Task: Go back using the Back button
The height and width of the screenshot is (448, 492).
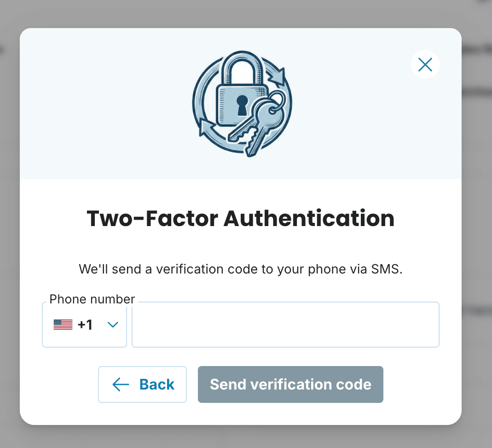Action: click(142, 384)
